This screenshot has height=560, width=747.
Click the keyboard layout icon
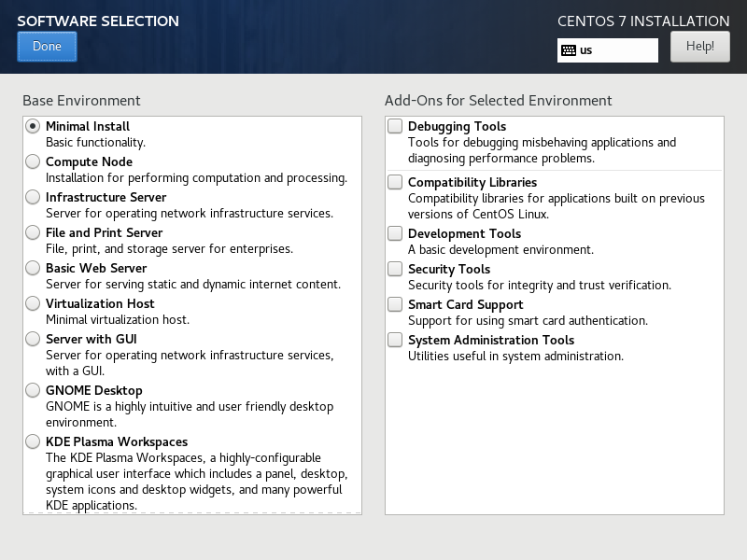click(569, 50)
